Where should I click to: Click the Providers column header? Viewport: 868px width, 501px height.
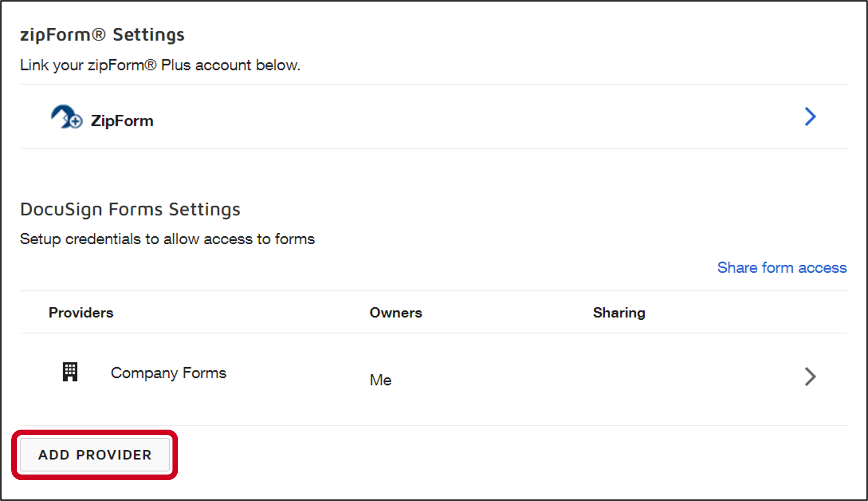click(x=81, y=312)
